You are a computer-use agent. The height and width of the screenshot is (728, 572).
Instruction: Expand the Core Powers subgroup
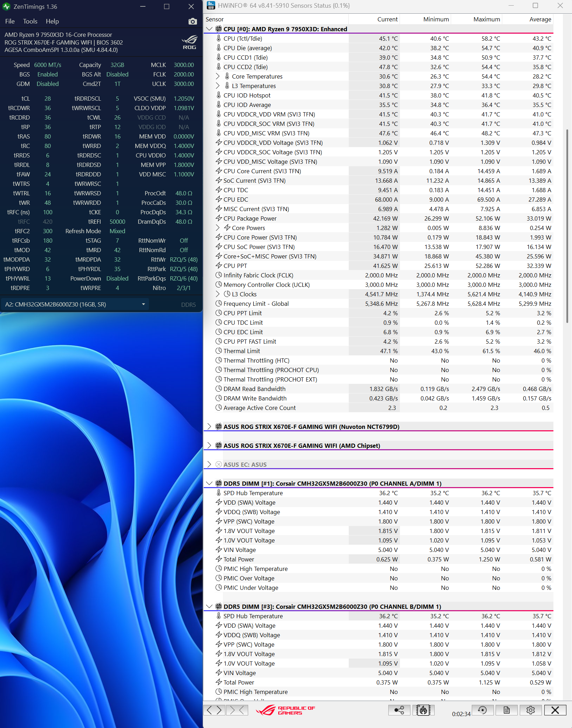point(218,228)
